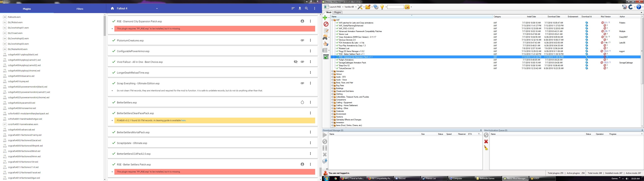Open the search icon in LOOT's header

[307, 9]
